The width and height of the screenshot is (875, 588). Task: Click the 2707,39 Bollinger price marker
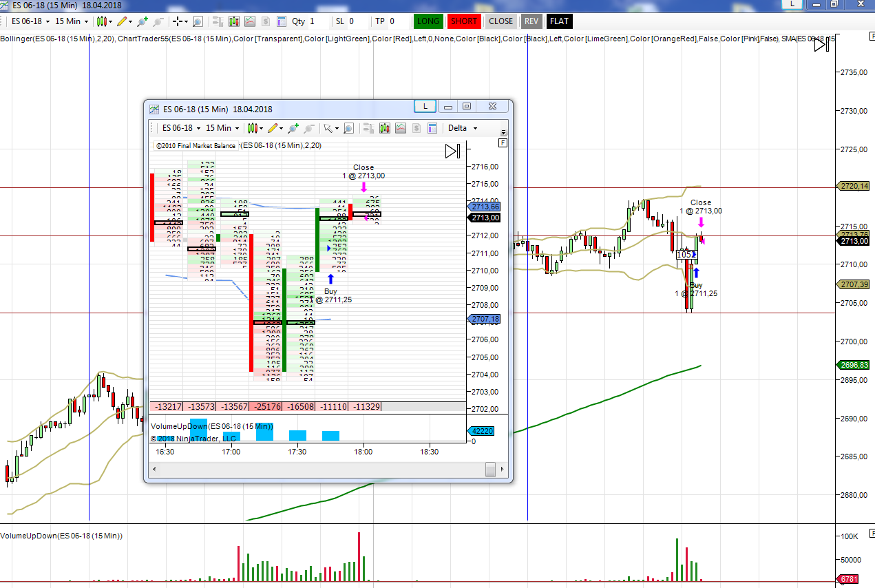[852, 284]
